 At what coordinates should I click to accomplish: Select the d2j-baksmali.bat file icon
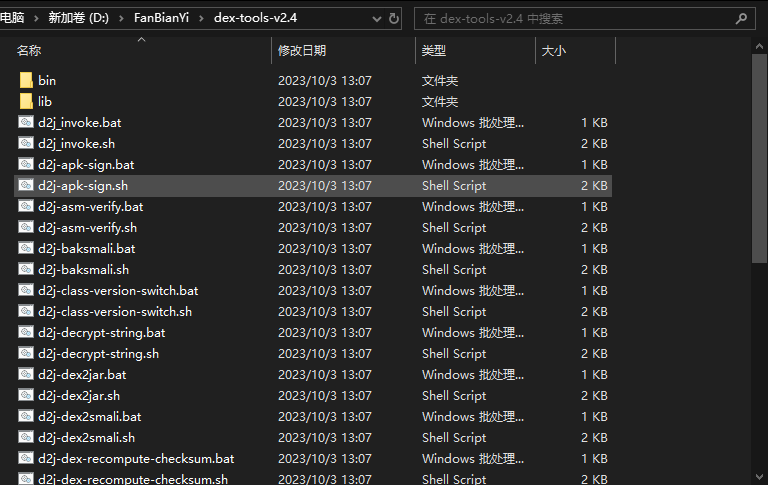pyautogui.click(x=26, y=248)
